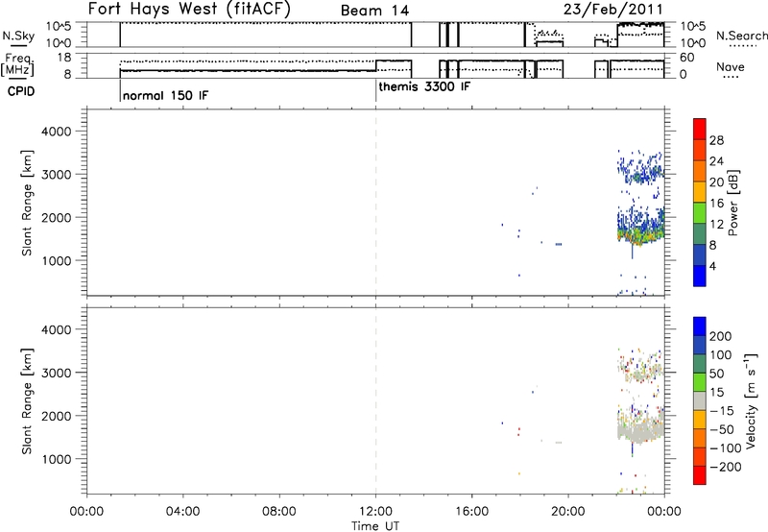Pick the blue top segment of Velocity colorbar
This screenshot has height=532, width=768.
pyautogui.click(x=700, y=326)
